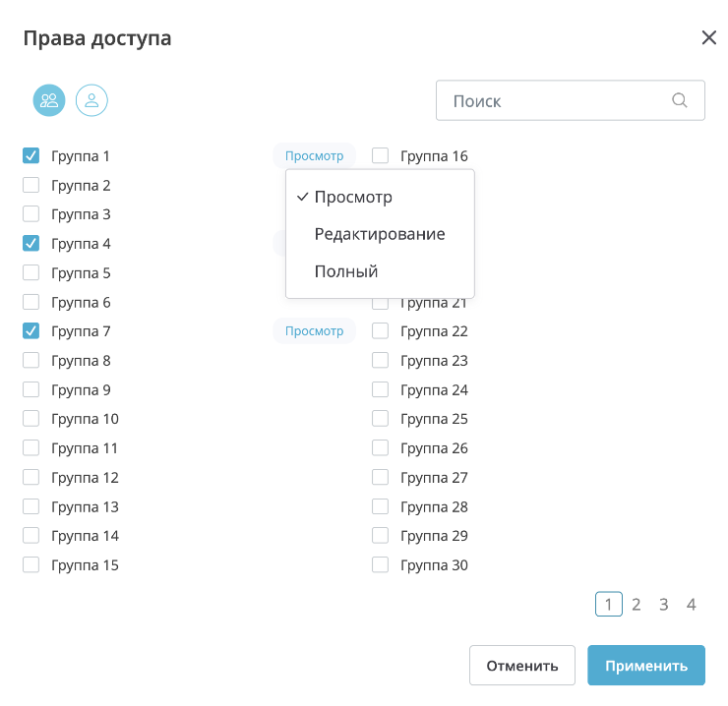This screenshot has height=706, width=728.
Task: Tick the Группа 30 checkbox
Action: pos(381,564)
